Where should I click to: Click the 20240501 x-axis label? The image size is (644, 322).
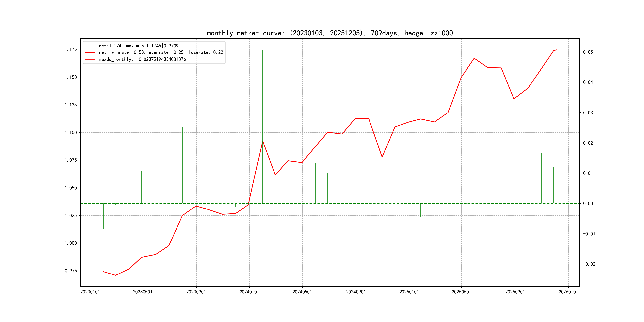pyautogui.click(x=302, y=292)
